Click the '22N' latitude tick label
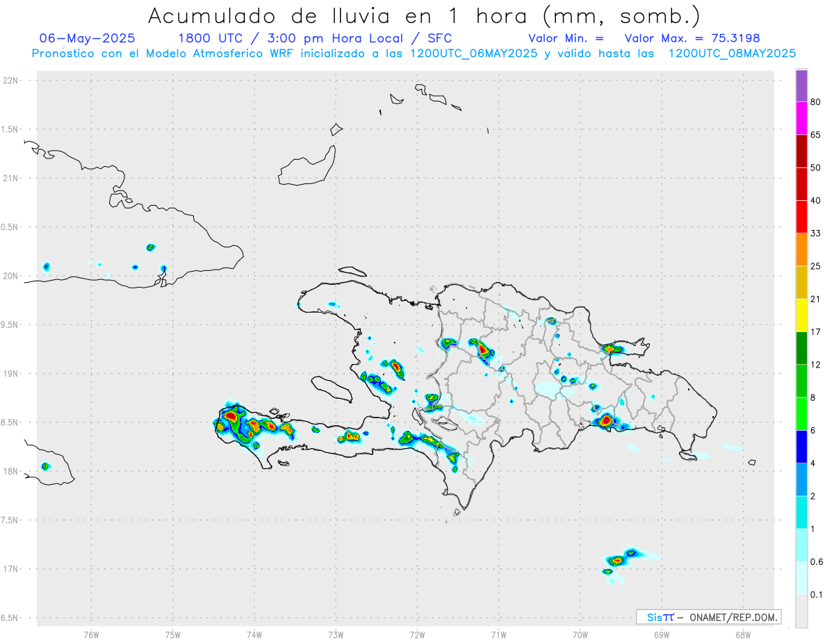 tap(10, 81)
